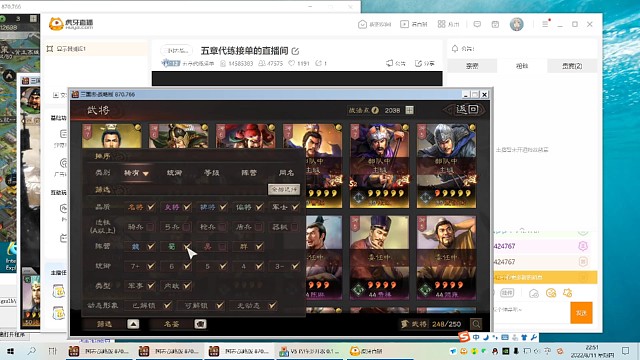Click the orange badge icon above chat input
Viewport: 640px width, 360px height.
(567, 293)
